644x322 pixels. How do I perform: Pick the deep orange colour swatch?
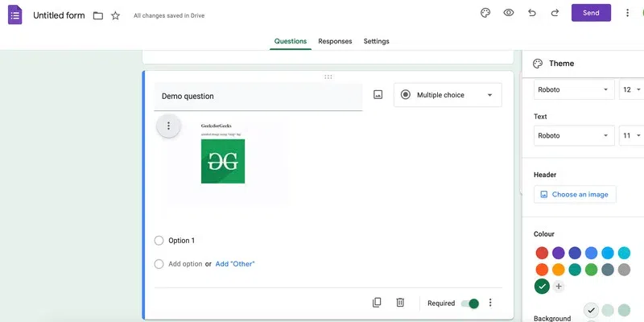(x=542, y=270)
